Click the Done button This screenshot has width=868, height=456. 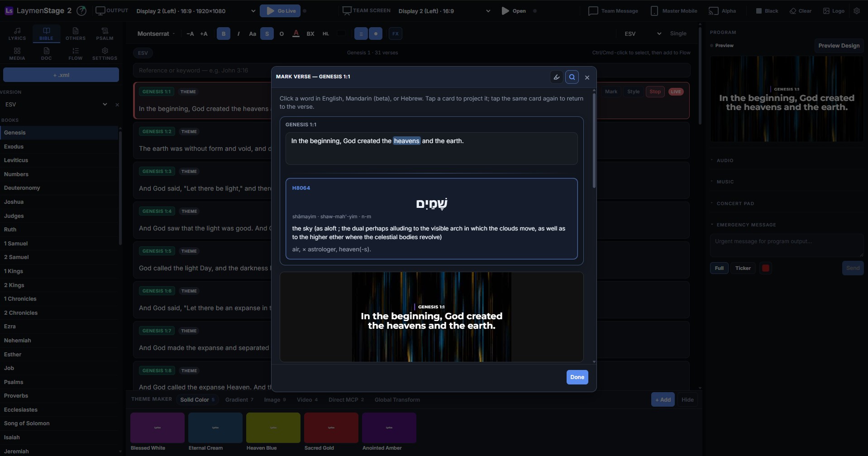coord(577,377)
